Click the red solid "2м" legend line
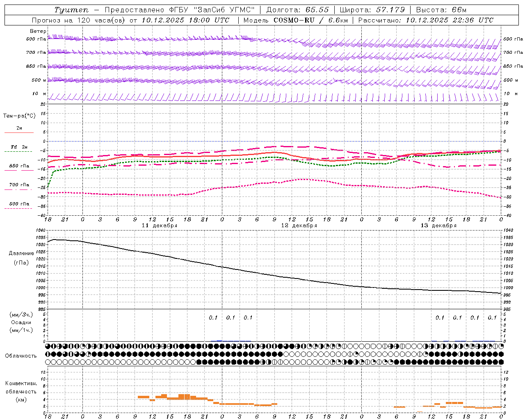525x420 pixels. click(19, 132)
